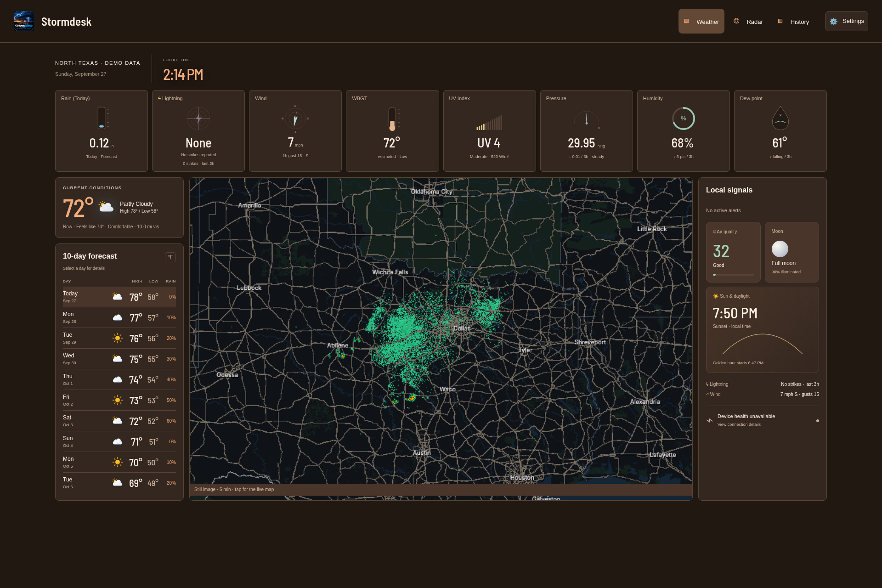Open the Air quality card
882x588 pixels.
pyautogui.click(x=733, y=252)
